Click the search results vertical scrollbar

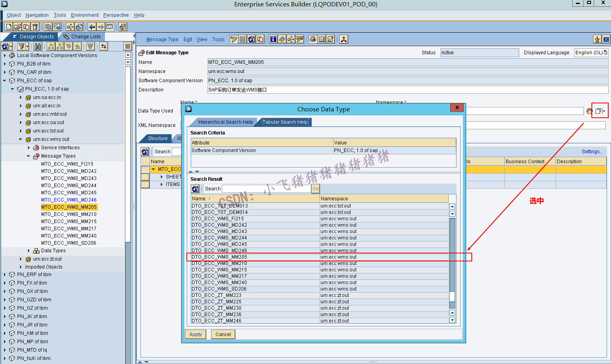tap(452, 263)
